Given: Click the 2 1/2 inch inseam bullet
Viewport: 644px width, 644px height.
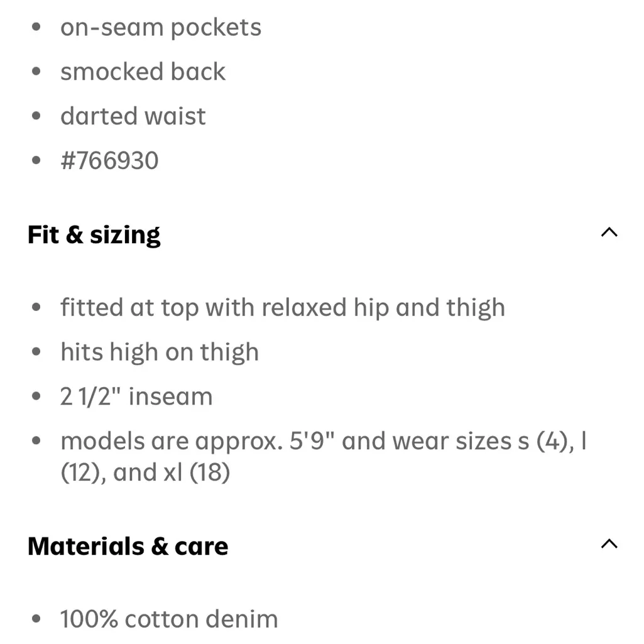Looking at the screenshot, I should pyautogui.click(x=136, y=396).
